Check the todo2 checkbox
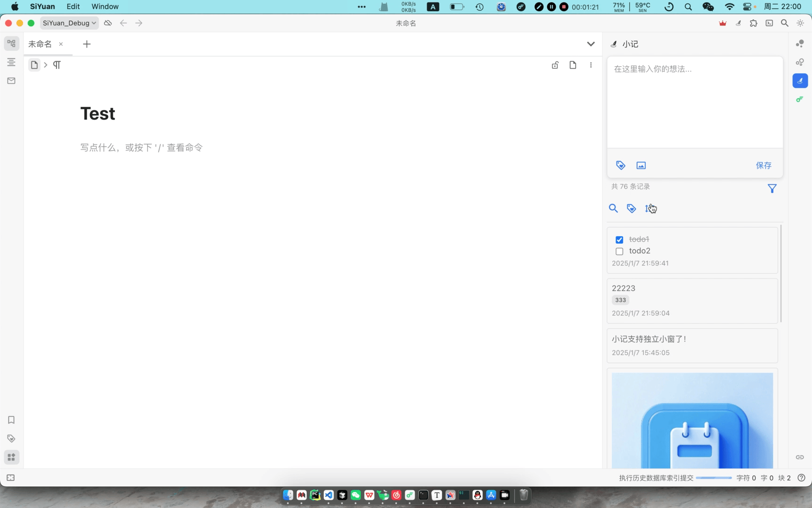This screenshot has width=812, height=508. pyautogui.click(x=619, y=251)
